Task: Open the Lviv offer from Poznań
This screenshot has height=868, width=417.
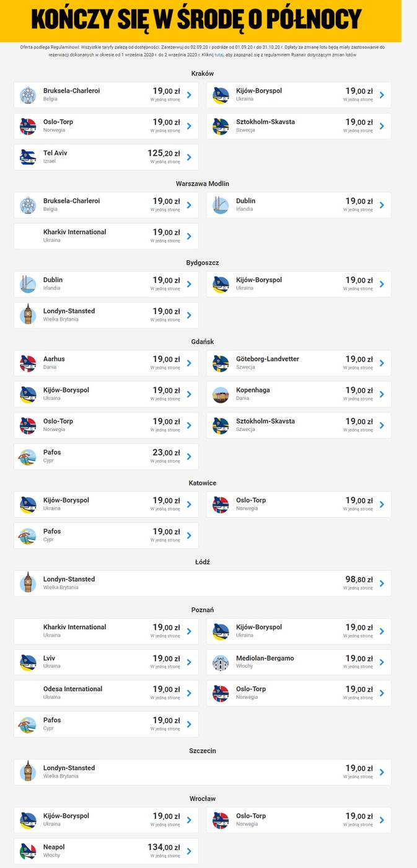Action: [x=106, y=662]
